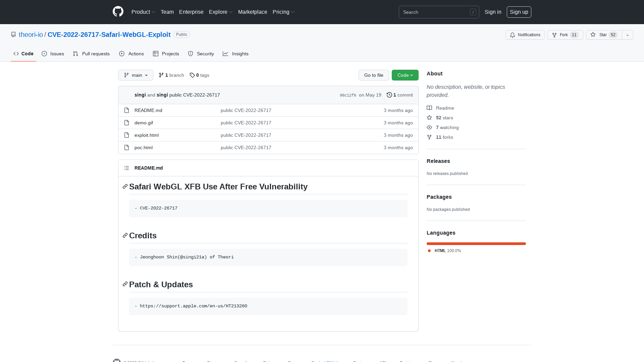Viewport: 644px width, 362px height.
Task: Expand the Explore dropdown menu
Action: (x=221, y=12)
